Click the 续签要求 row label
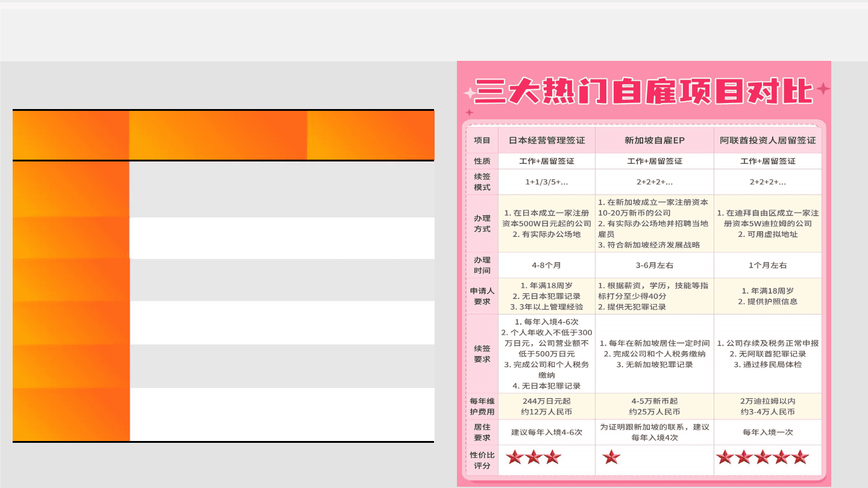This screenshot has height=488, width=868. pos(482,354)
